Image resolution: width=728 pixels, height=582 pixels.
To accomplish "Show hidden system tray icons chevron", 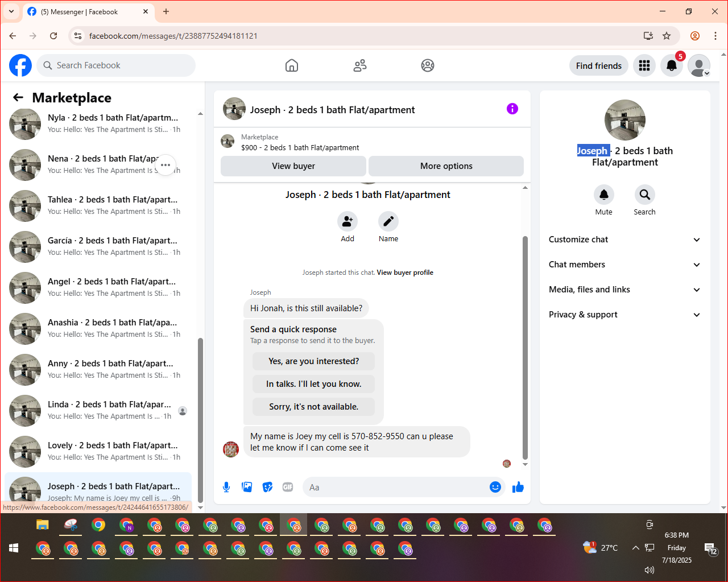I will pos(635,548).
